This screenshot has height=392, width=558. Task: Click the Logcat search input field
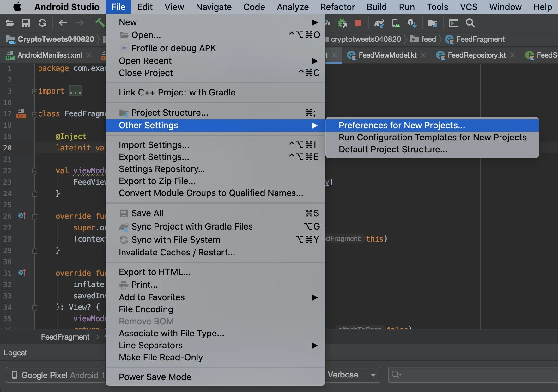point(473,375)
